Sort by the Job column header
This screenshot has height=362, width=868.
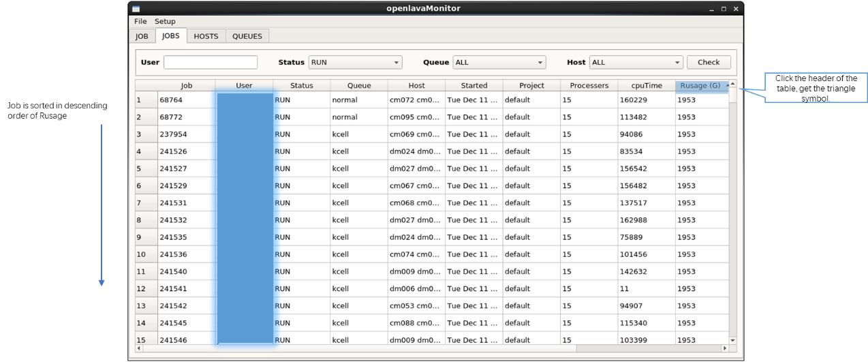[x=186, y=85]
